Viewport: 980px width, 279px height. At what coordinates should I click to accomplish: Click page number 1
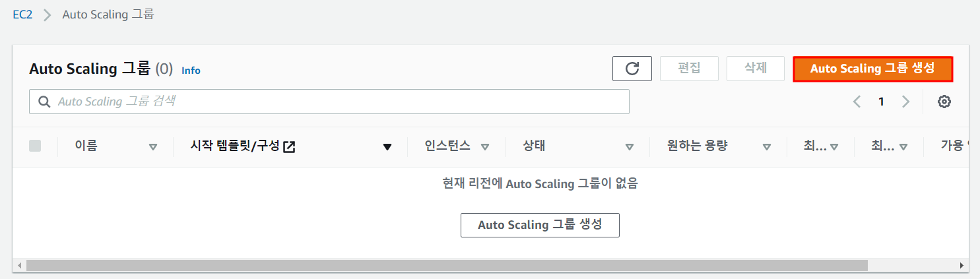coord(881,102)
